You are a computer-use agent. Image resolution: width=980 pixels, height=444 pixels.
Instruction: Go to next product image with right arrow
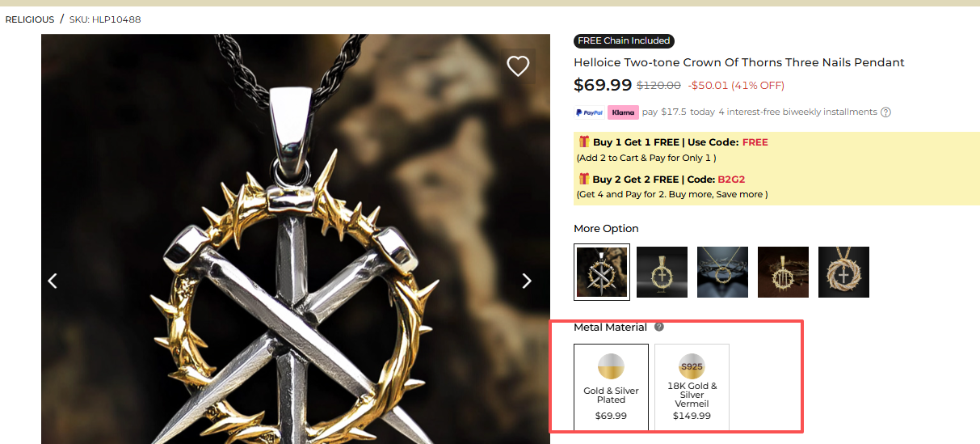tap(527, 281)
